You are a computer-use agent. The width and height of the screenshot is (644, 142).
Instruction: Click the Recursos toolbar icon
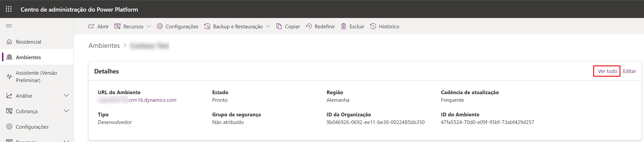118,26
